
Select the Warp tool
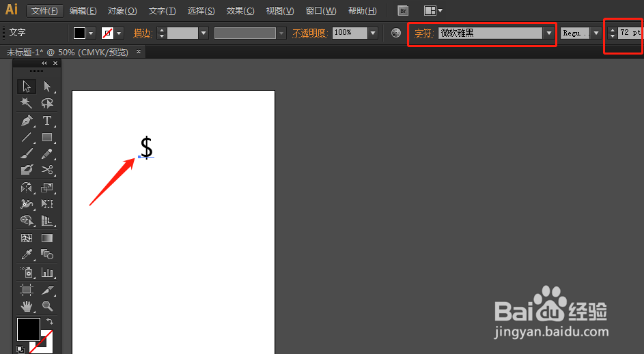pos(26,204)
